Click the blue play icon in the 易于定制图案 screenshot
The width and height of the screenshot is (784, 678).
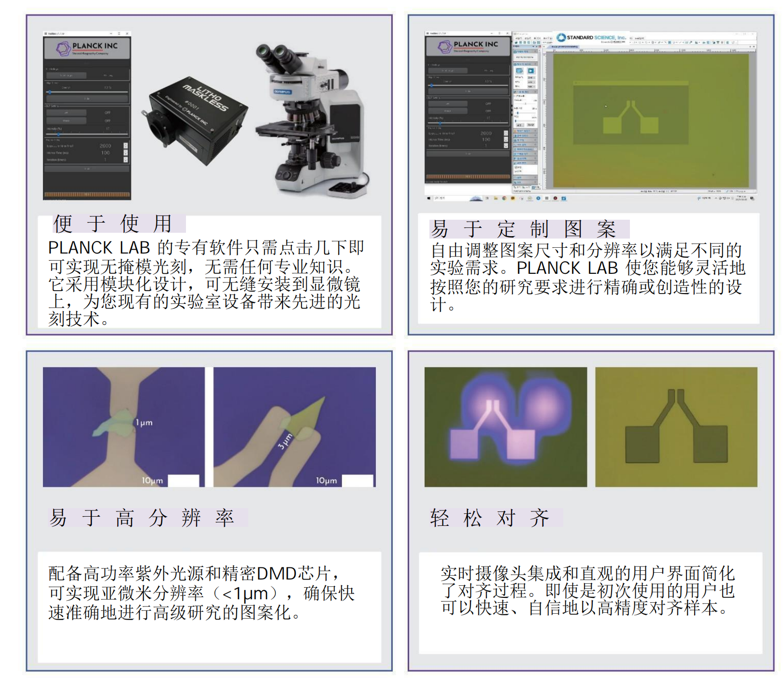click(531, 71)
